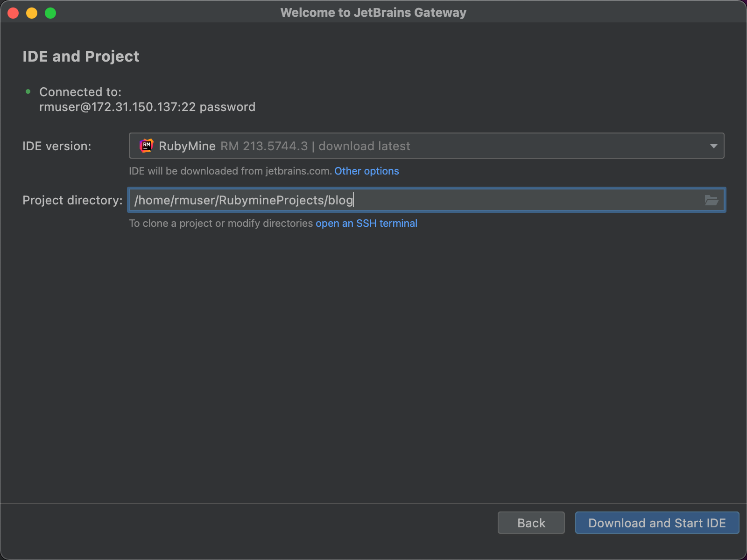Click the Welcome to JetBrains Gateway title

(x=373, y=13)
